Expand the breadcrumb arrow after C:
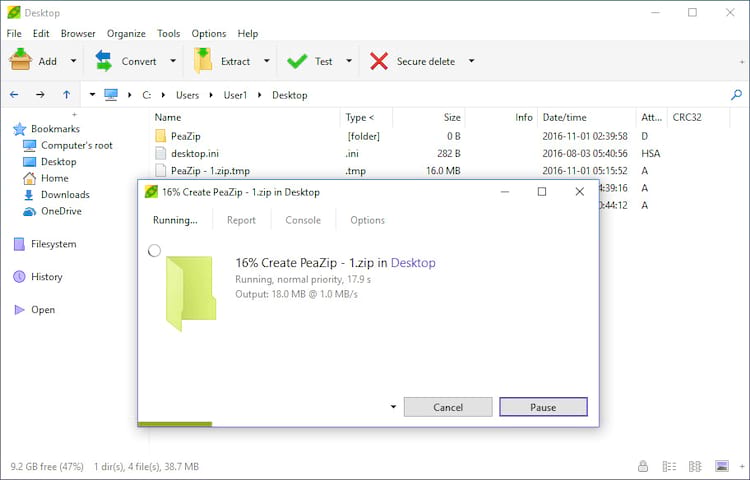Screen dimensions: 750x480 coord(163,95)
